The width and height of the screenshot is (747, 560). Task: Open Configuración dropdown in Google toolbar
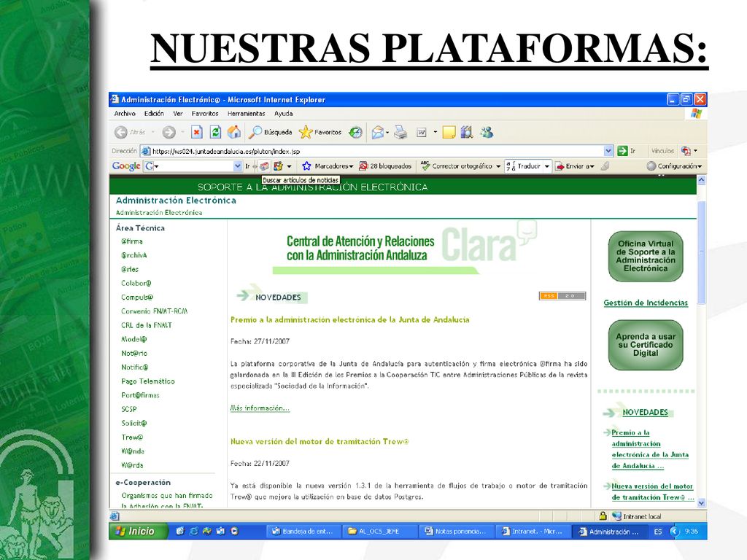point(674,166)
